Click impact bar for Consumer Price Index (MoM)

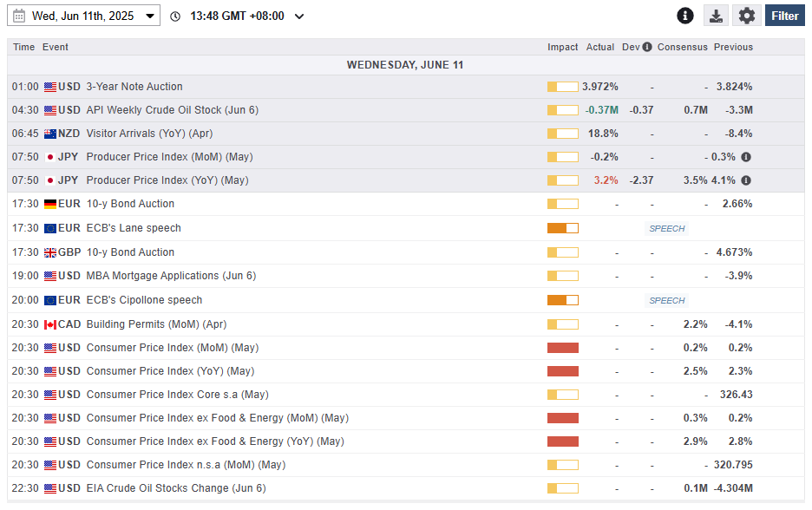pyautogui.click(x=562, y=348)
